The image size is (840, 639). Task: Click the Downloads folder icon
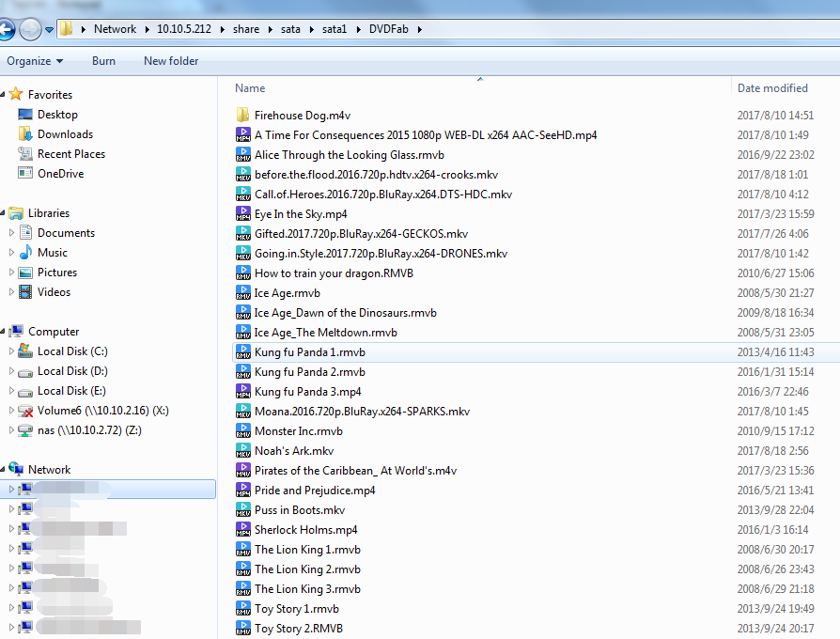[25, 133]
